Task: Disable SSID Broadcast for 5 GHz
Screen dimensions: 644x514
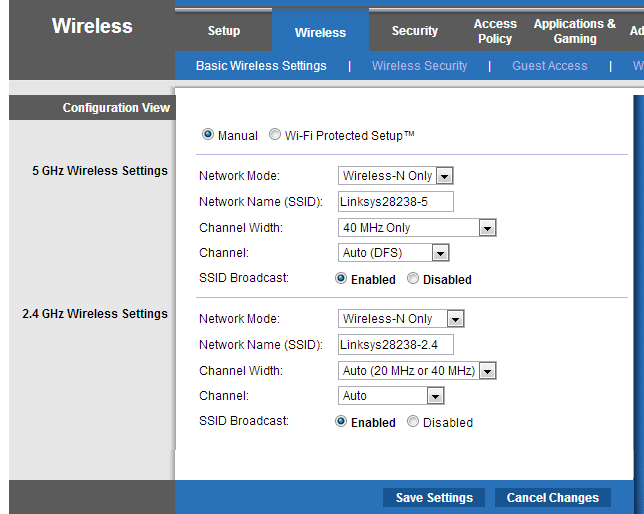Action: pos(414,279)
